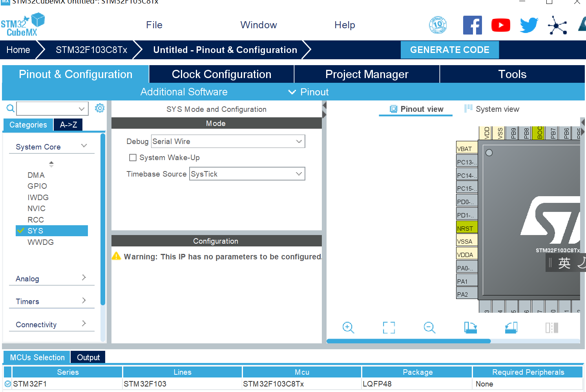Switch to System view
586x392 pixels.
click(x=491, y=109)
